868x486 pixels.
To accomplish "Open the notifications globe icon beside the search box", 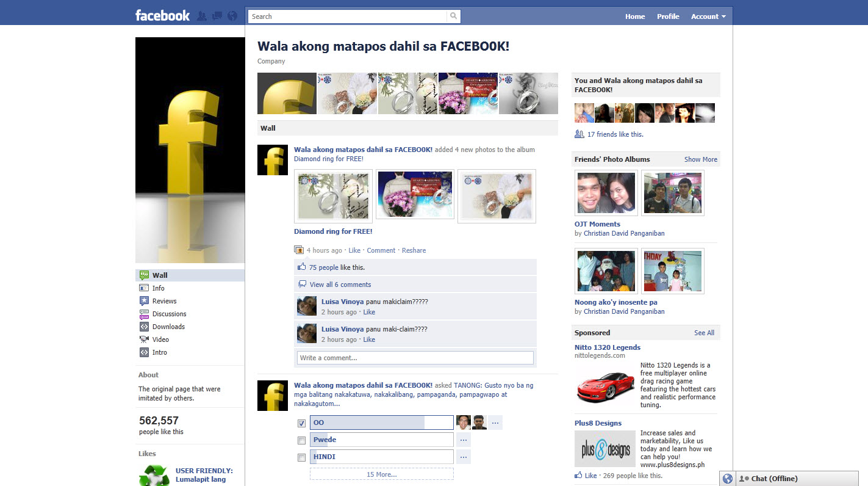I will pyautogui.click(x=232, y=16).
